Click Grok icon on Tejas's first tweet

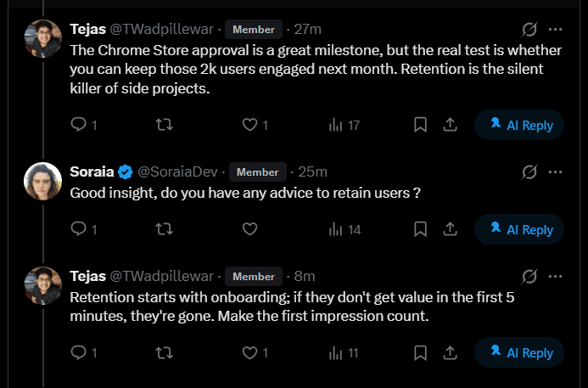(527, 31)
